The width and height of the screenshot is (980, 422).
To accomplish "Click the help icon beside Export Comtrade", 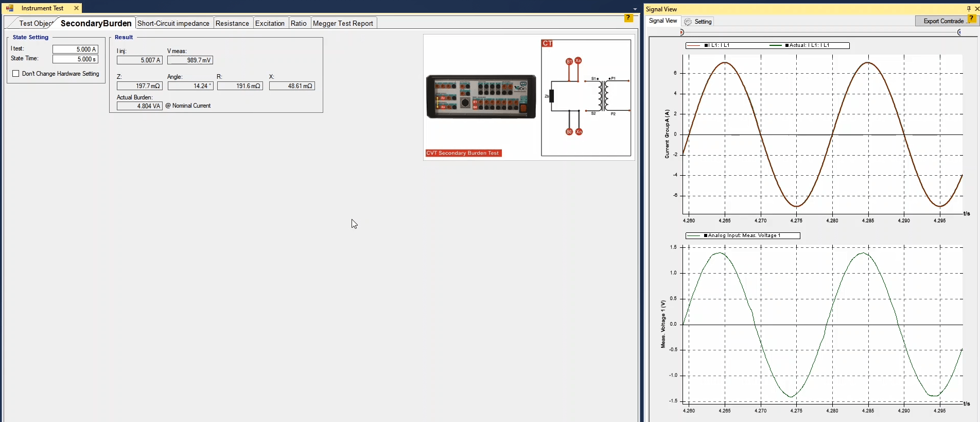I will tap(972, 19).
